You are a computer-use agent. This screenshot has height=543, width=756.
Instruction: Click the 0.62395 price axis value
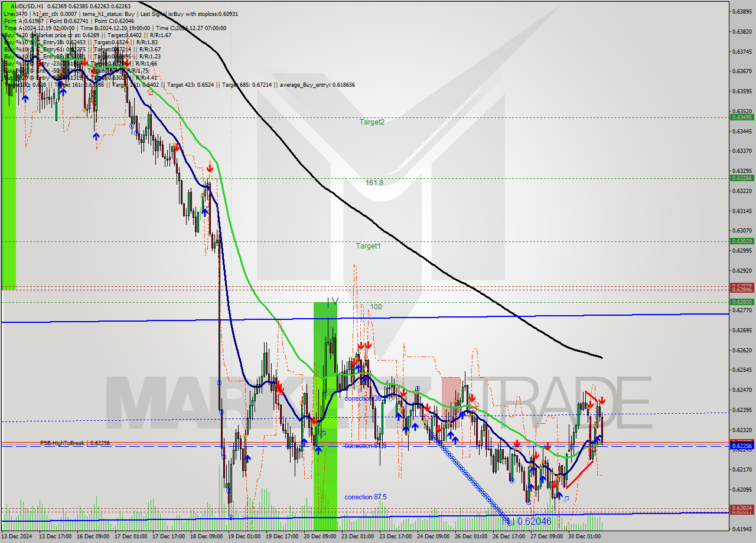click(742, 410)
